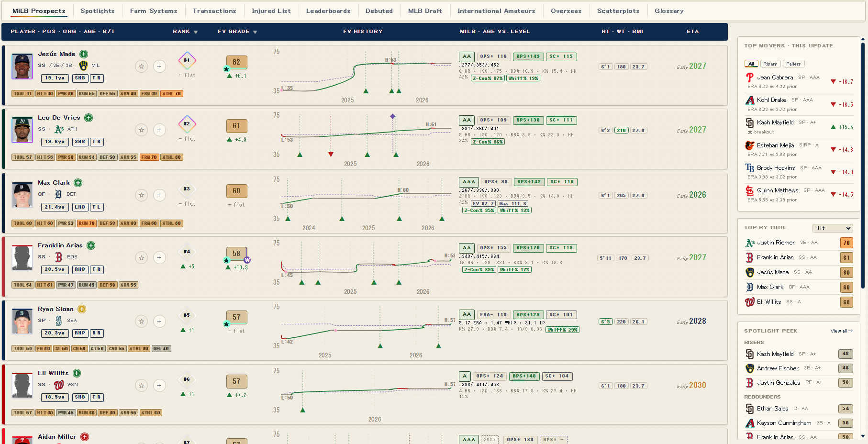The image size is (868, 444).
Task: Open the Leaderboards tab
Action: pyautogui.click(x=328, y=11)
